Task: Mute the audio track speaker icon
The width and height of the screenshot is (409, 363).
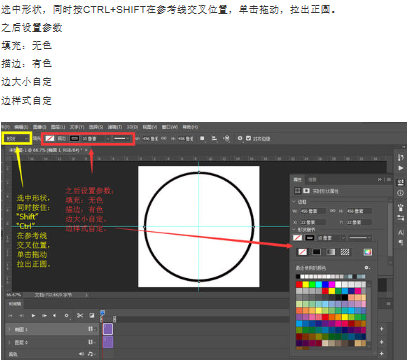Action: [x=81, y=354]
